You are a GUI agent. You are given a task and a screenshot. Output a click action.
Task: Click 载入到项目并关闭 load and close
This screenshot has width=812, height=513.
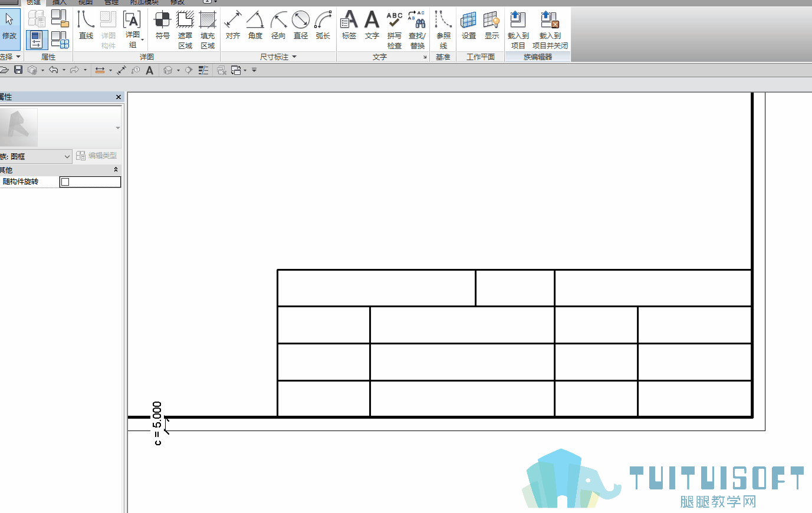(x=550, y=29)
